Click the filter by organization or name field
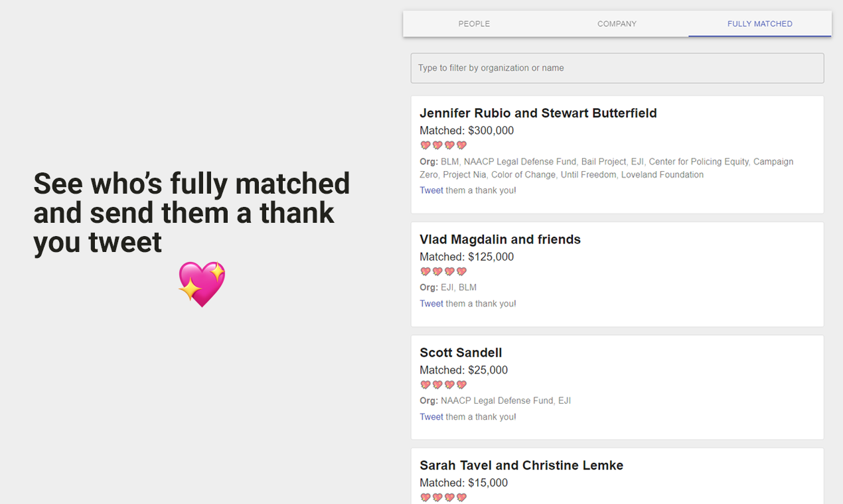The image size is (843, 504). coord(617,68)
